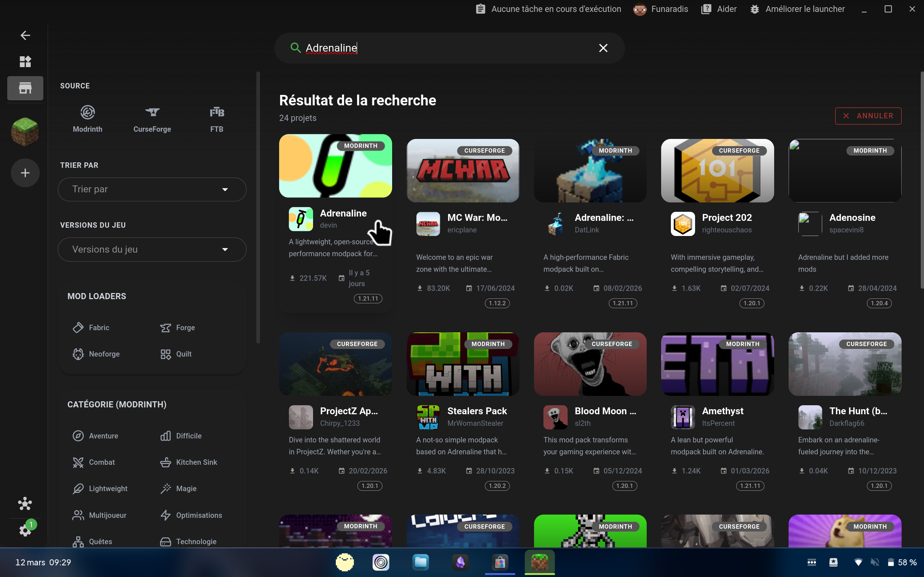Open the Wi-Fi network indicator in the tray

(858, 563)
